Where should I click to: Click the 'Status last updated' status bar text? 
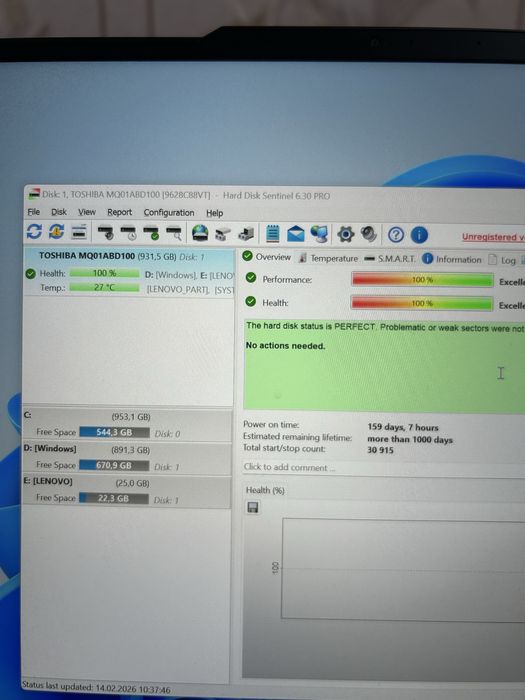pyautogui.click(x=96, y=688)
